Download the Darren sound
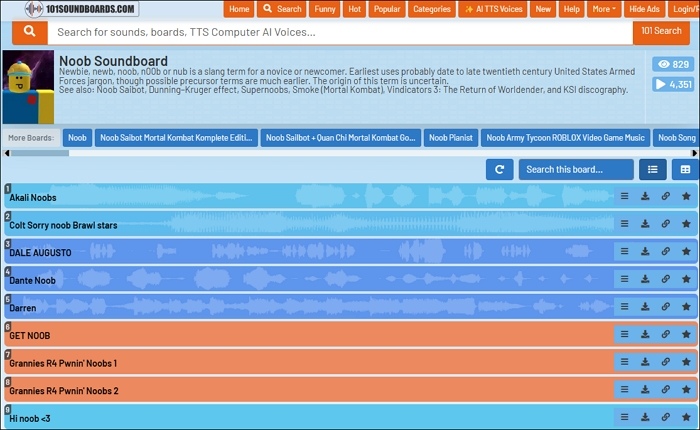 [645, 307]
